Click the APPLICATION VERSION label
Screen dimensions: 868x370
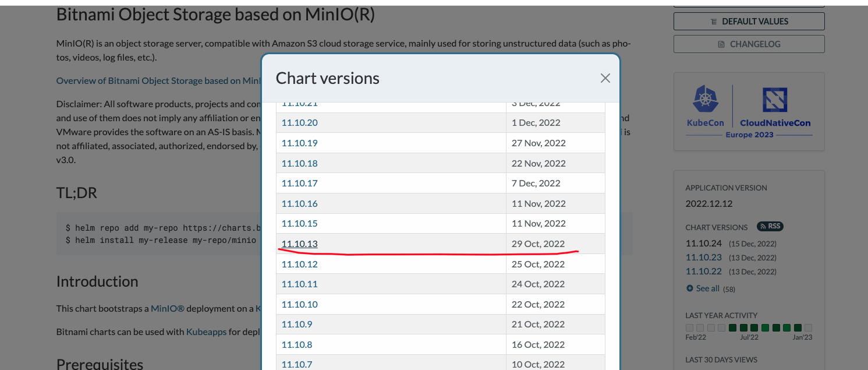[x=727, y=188]
